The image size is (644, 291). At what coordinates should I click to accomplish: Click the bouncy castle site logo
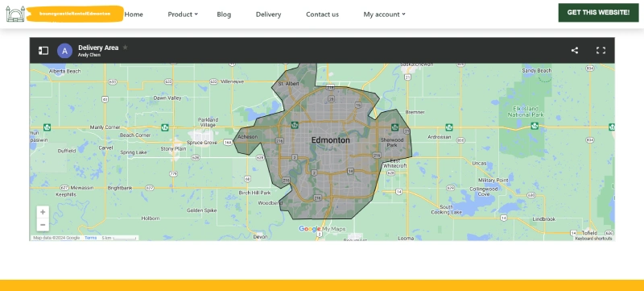64,14
